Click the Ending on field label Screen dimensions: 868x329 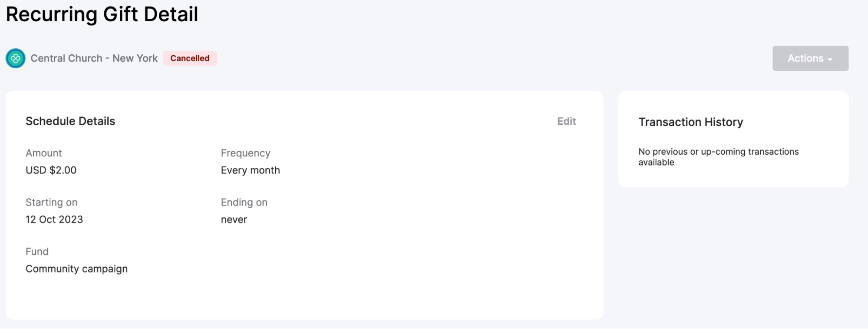[x=244, y=203]
